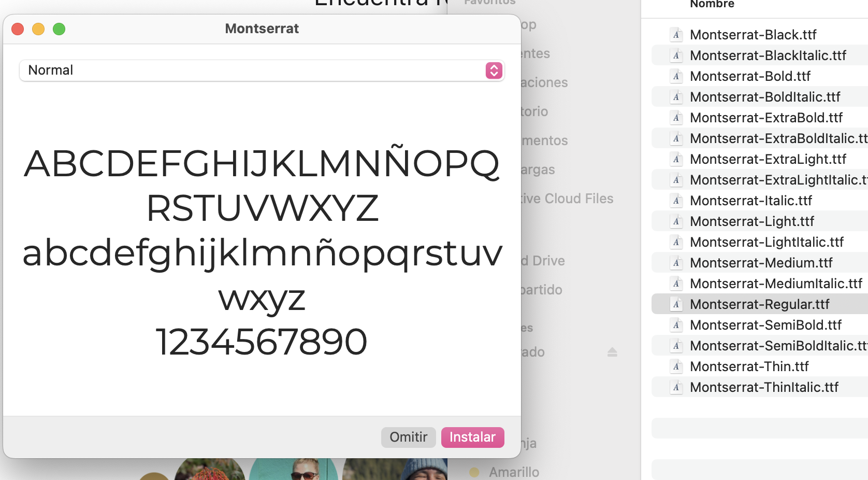The width and height of the screenshot is (868, 480).
Task: Close the Montserrat preview window
Action: 18,29
